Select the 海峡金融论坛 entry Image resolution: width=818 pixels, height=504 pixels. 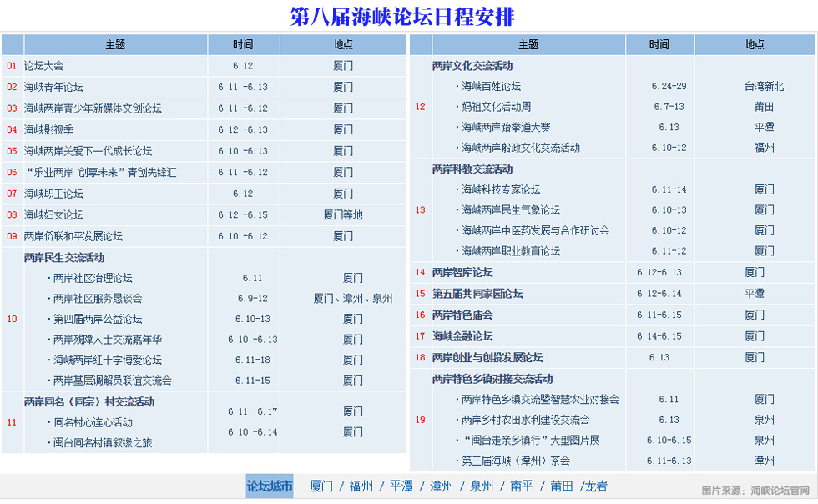pyautogui.click(x=462, y=336)
